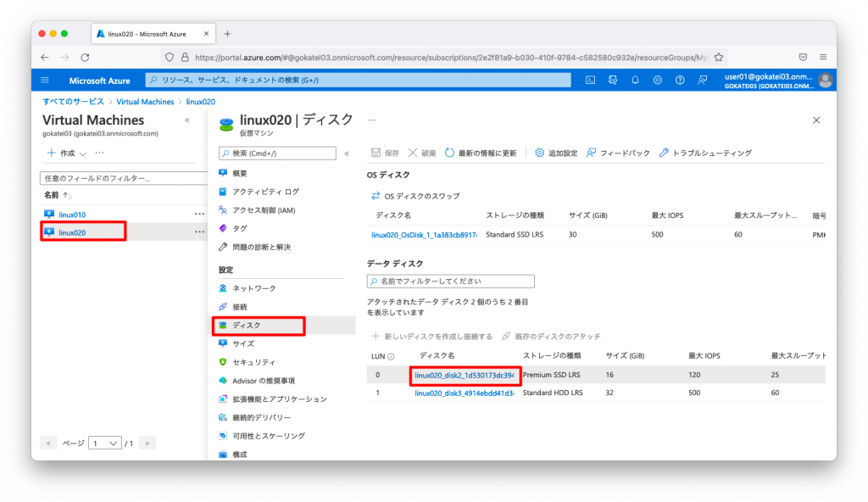Select linux010 virtual machine
This screenshot has height=502, width=868.
tap(72, 215)
